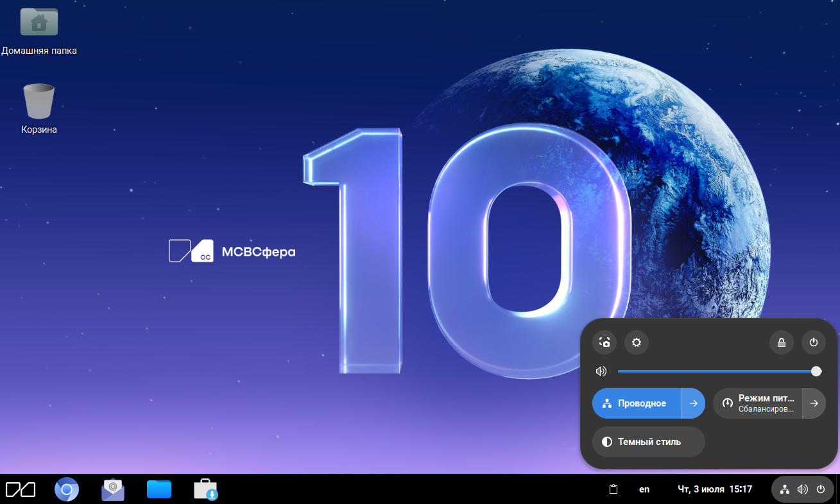Mute sound via volume speaker icon
Screen dimensions: 840x504
point(601,371)
